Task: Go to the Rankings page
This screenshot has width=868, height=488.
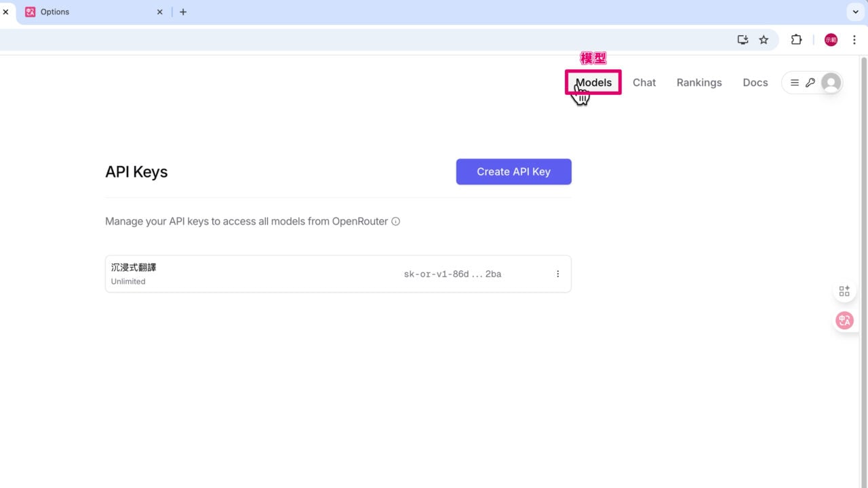Action: click(x=699, y=83)
